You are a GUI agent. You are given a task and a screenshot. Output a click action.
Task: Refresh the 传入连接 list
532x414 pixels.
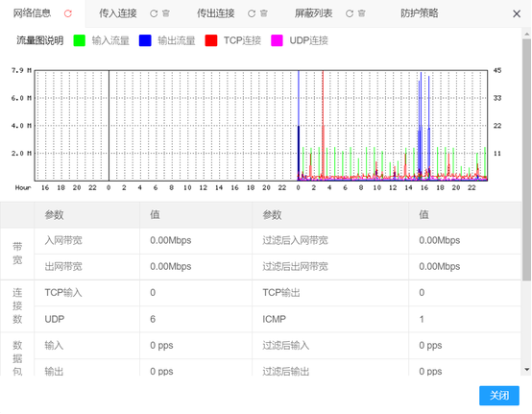[154, 13]
